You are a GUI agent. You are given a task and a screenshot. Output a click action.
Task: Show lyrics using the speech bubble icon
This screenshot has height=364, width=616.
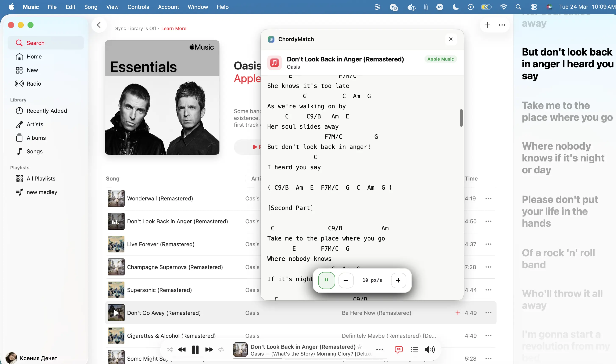pos(399,350)
